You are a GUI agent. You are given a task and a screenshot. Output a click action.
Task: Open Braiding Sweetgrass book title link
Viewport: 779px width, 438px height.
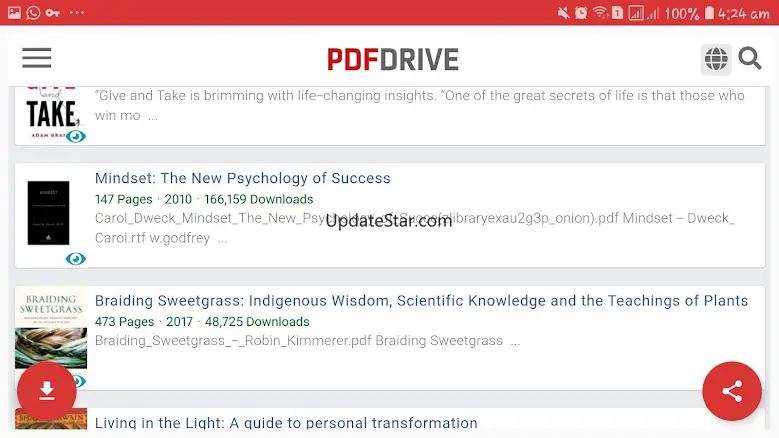[x=421, y=301]
